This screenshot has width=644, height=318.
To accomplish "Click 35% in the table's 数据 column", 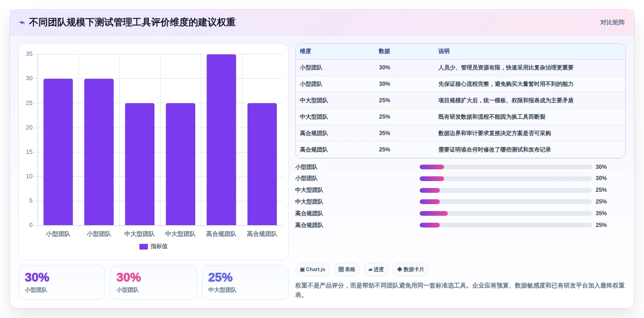I will 384,133.
